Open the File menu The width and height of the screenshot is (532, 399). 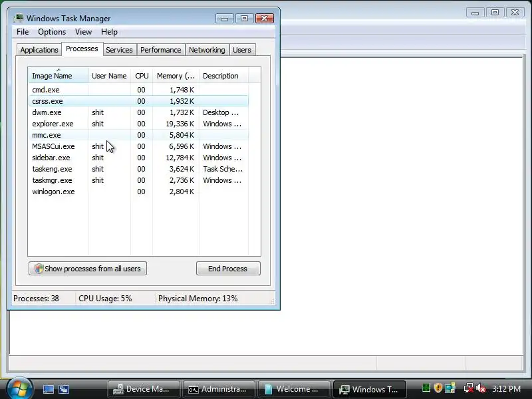pyautogui.click(x=23, y=32)
